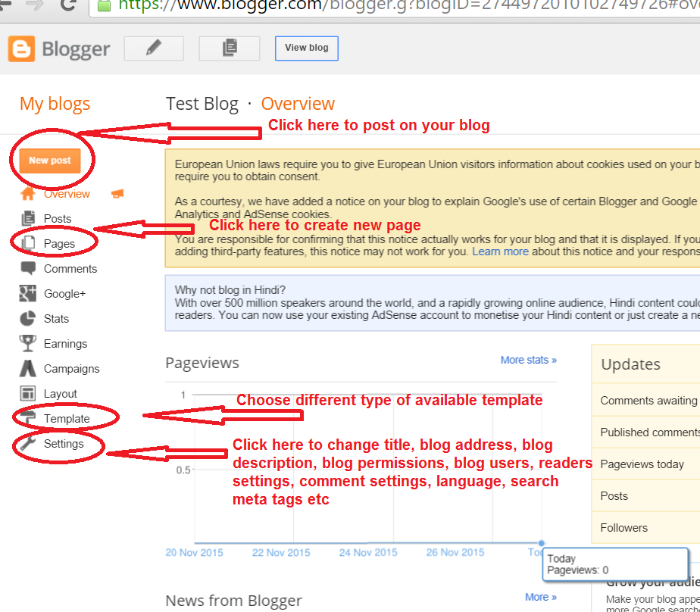This screenshot has height=612, width=700.
Task: Click the News from Blogger heading
Action: coord(233,601)
